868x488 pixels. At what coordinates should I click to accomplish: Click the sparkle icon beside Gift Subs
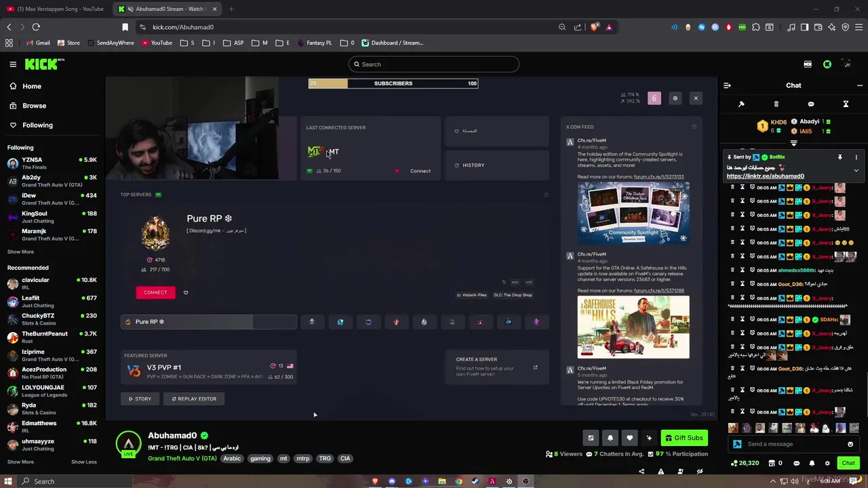(649, 438)
